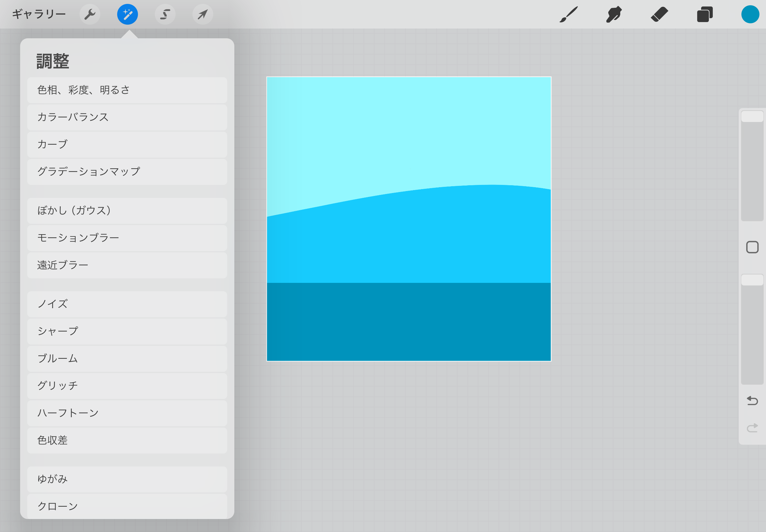Activate the Transform arrow tool
This screenshot has height=532, width=766.
(x=203, y=14)
